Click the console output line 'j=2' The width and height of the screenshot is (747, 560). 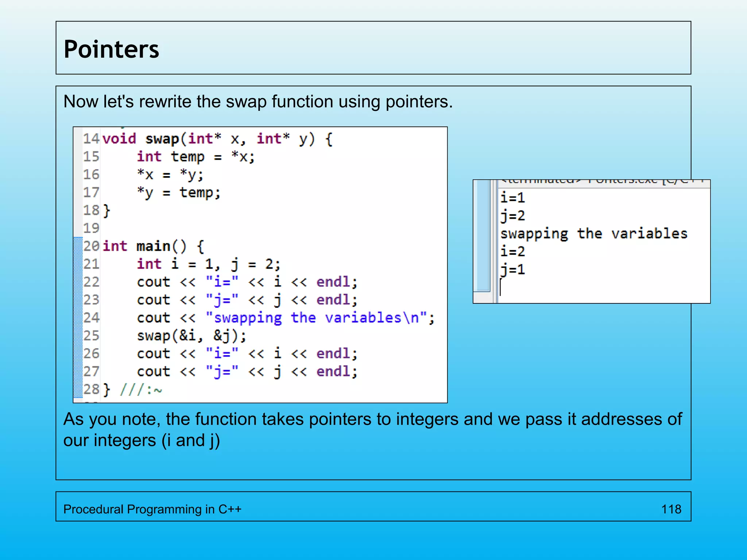coord(512,216)
